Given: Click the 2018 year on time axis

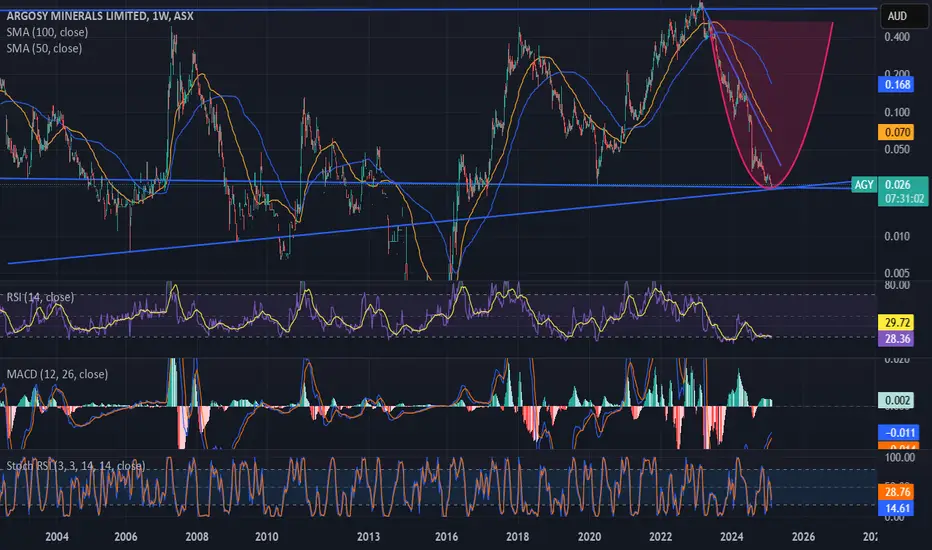Looking at the screenshot, I should pos(518,536).
